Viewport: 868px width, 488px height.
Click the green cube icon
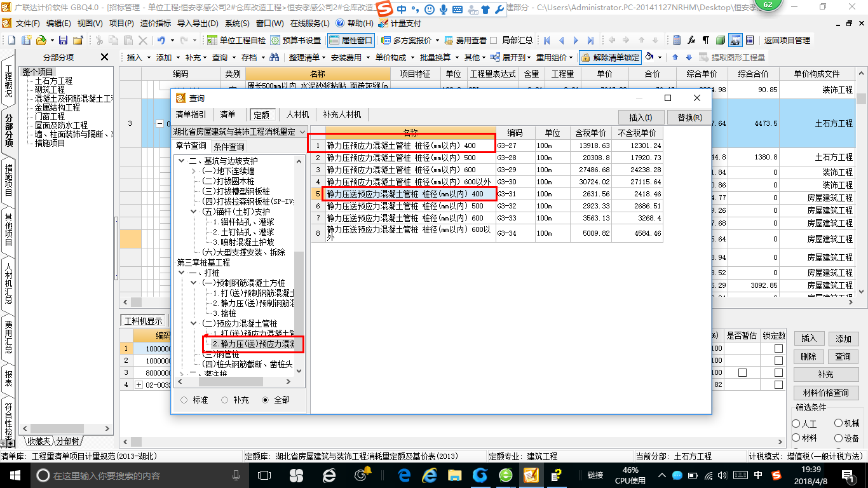click(x=720, y=40)
